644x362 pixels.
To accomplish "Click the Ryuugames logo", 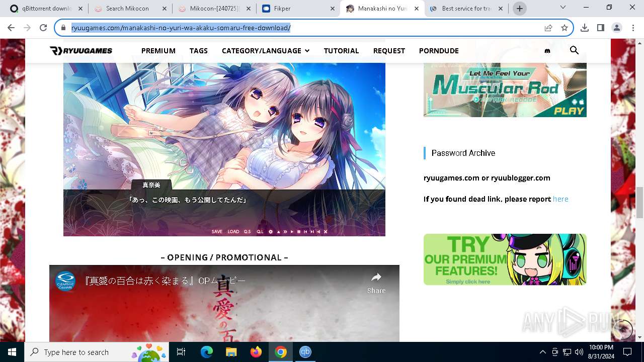I will [x=81, y=50].
